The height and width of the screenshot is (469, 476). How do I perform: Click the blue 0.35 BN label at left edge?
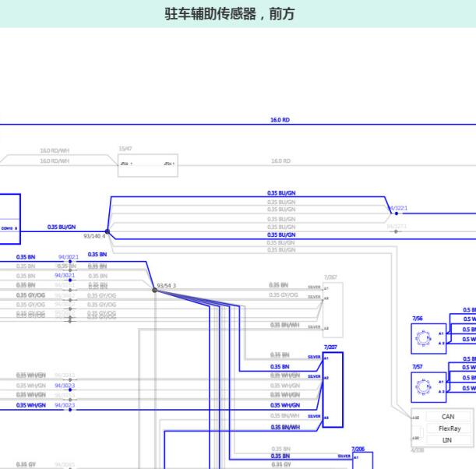(x=26, y=257)
